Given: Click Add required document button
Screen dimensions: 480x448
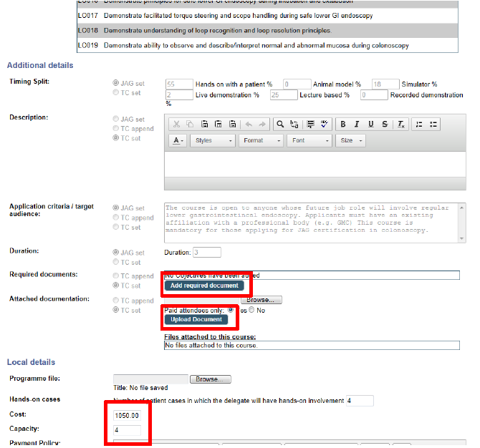Looking at the screenshot, I should click(x=203, y=286).
